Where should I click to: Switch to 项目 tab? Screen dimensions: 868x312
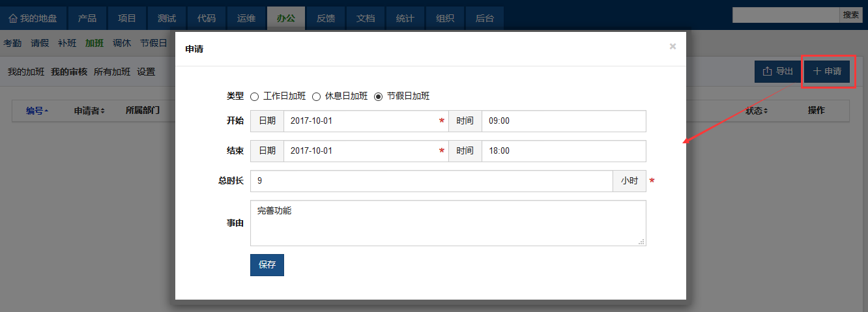(127, 18)
